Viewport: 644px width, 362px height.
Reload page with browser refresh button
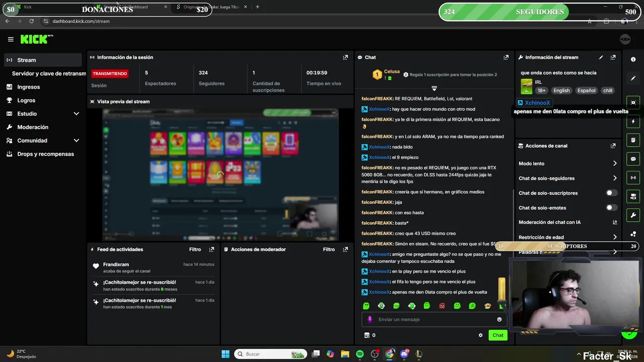click(32, 21)
